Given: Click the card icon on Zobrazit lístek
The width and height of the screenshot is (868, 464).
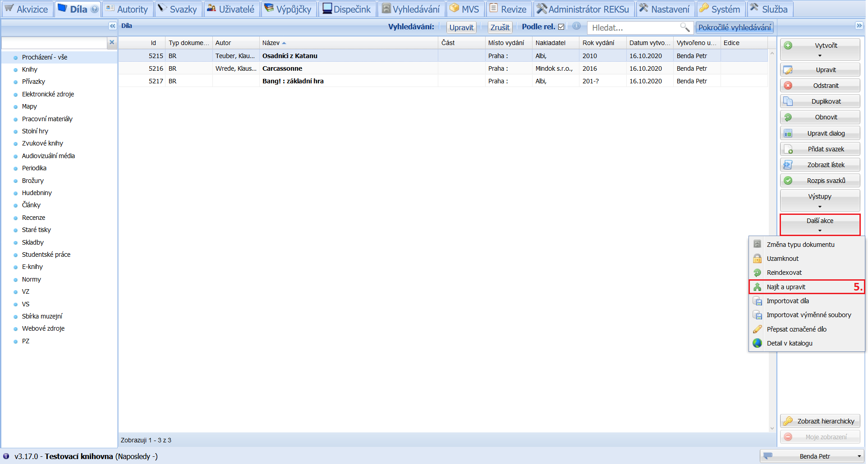Looking at the screenshot, I should pos(788,165).
